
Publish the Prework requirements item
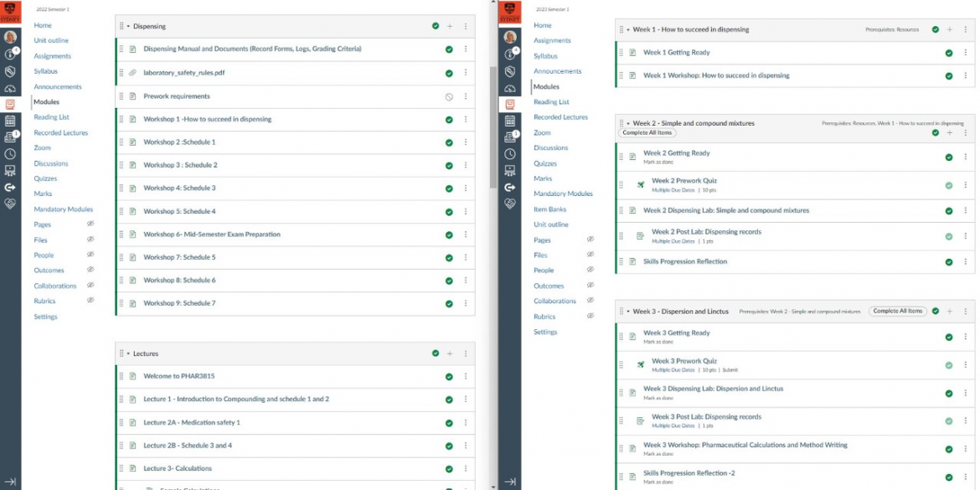[449, 96]
